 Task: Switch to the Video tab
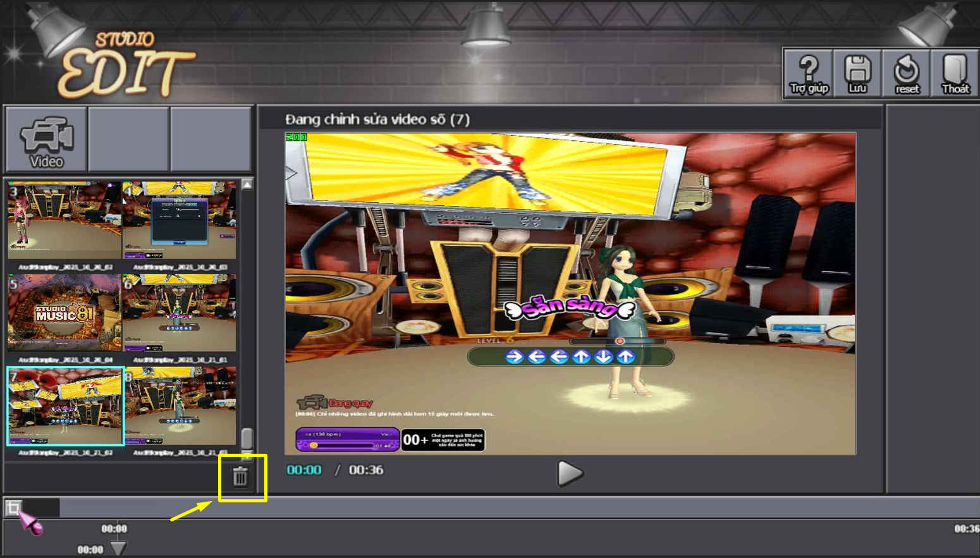click(x=47, y=140)
